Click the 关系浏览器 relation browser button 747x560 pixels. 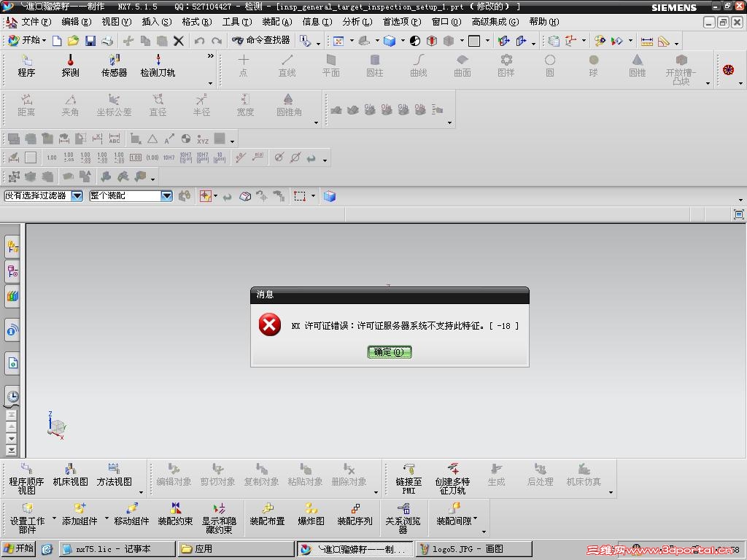click(x=403, y=518)
